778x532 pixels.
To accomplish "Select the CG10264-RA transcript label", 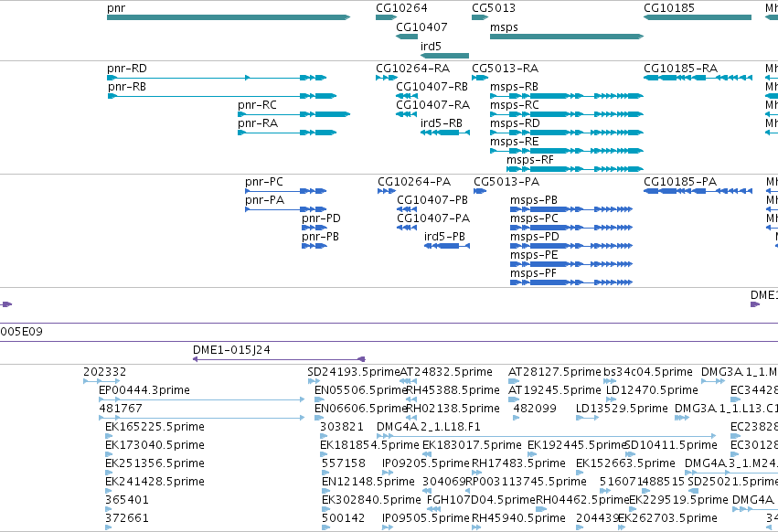I will [x=413, y=68].
